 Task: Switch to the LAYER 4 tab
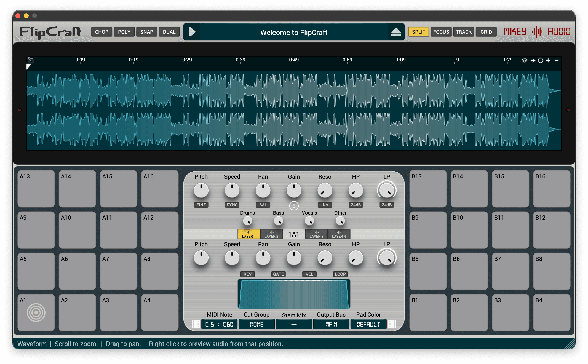(x=339, y=234)
